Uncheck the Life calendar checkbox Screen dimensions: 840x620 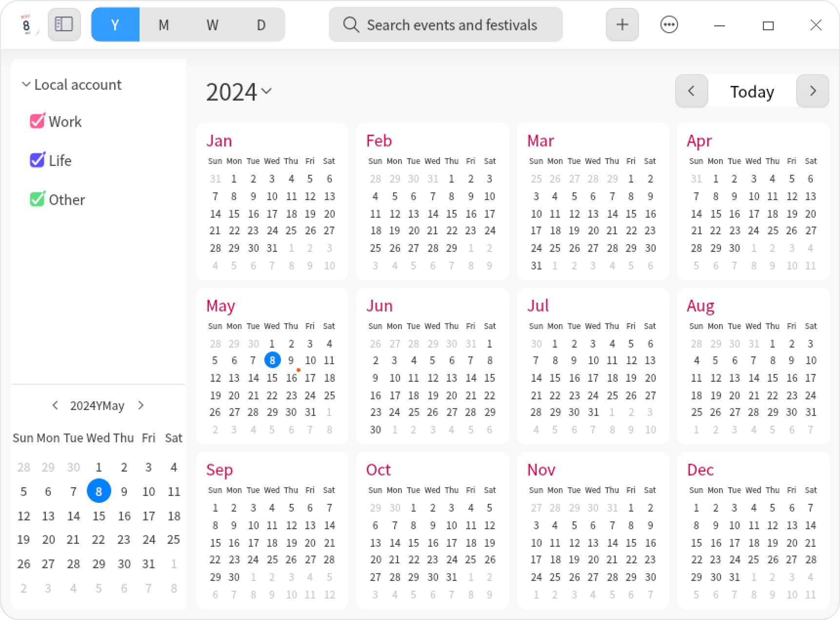point(37,160)
